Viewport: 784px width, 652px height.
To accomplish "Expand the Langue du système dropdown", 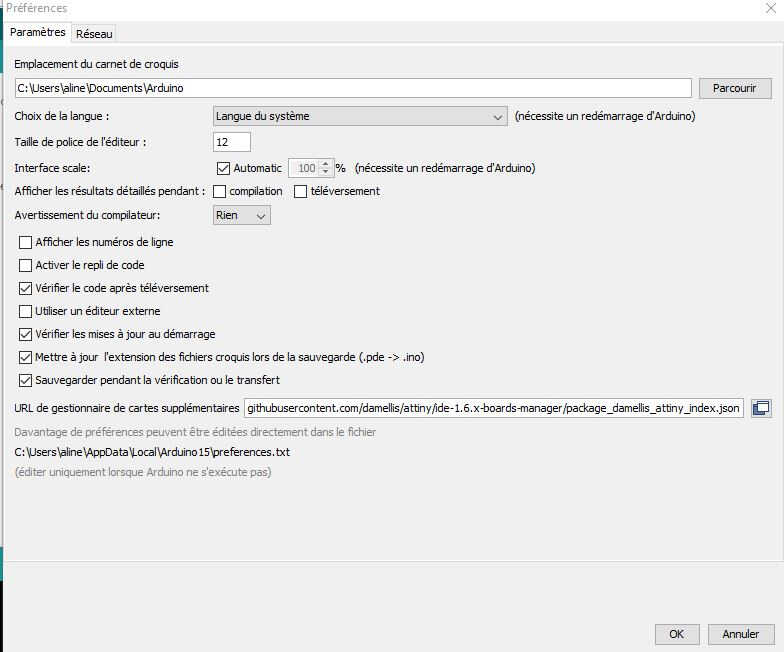I will coord(360,116).
